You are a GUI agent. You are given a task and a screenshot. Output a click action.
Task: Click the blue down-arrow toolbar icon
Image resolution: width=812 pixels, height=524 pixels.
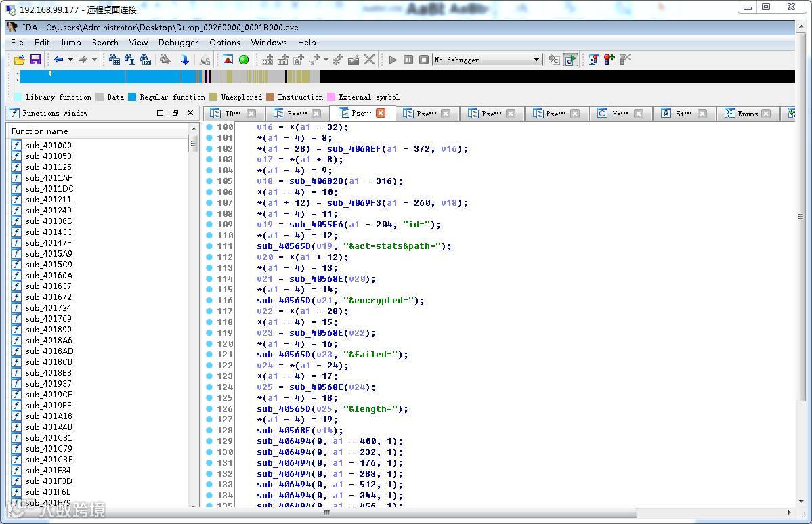184,60
